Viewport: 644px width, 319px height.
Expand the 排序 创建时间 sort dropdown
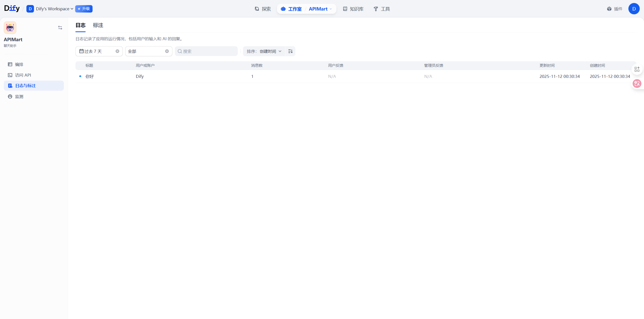pyautogui.click(x=264, y=51)
